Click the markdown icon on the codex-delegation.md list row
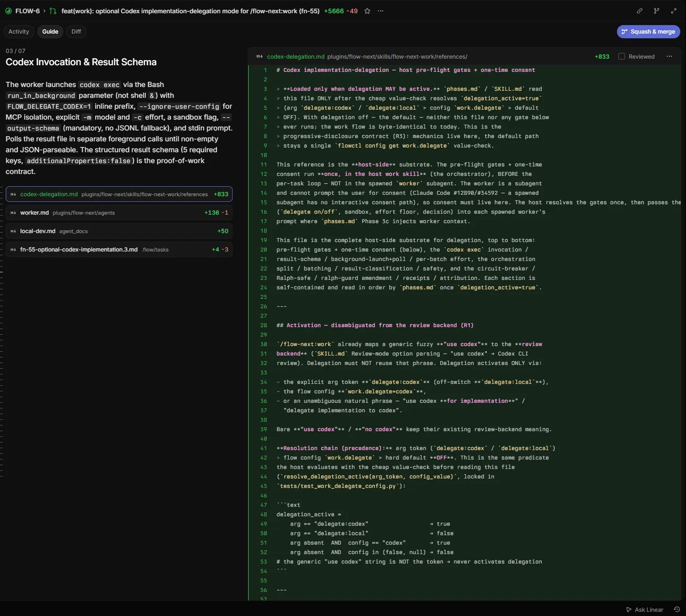The height and width of the screenshot is (616, 686). tap(13, 194)
